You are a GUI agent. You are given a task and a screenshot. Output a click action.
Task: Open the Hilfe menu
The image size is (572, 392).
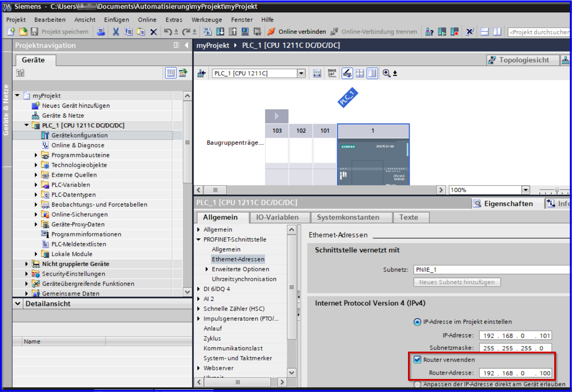pyautogui.click(x=267, y=20)
